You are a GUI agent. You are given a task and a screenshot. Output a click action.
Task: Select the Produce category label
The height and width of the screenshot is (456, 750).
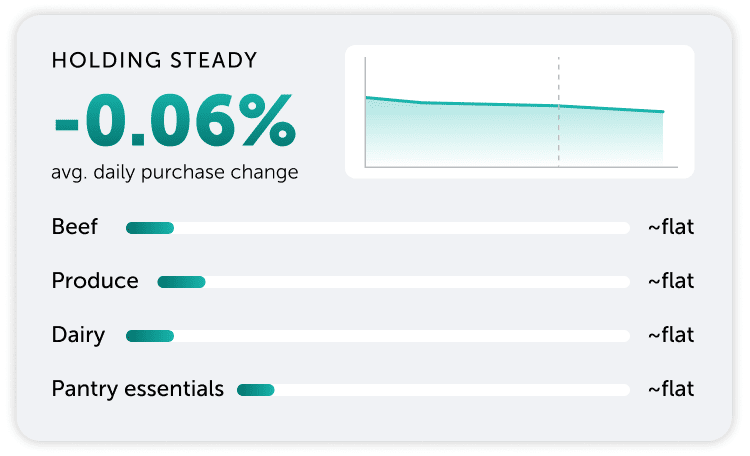pos(95,281)
